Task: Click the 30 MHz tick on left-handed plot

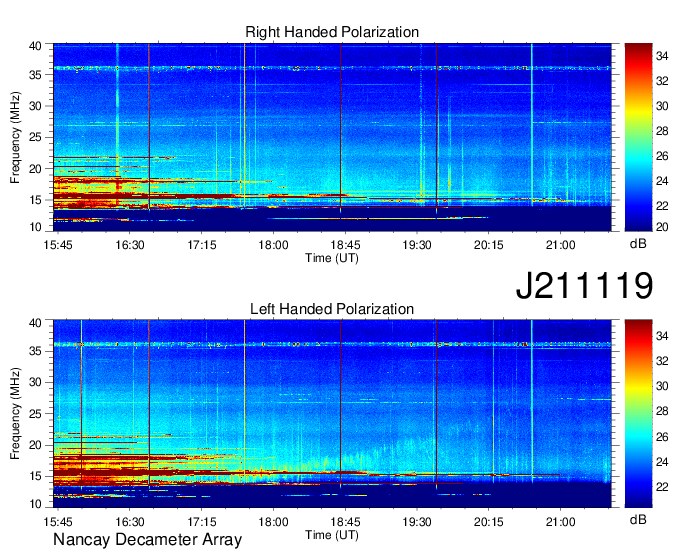Action: click(x=35, y=383)
